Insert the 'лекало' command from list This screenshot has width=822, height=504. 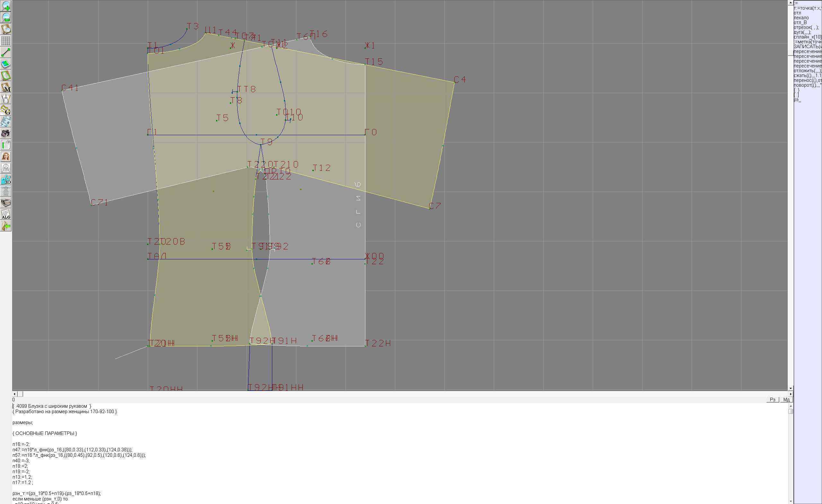[x=801, y=18]
